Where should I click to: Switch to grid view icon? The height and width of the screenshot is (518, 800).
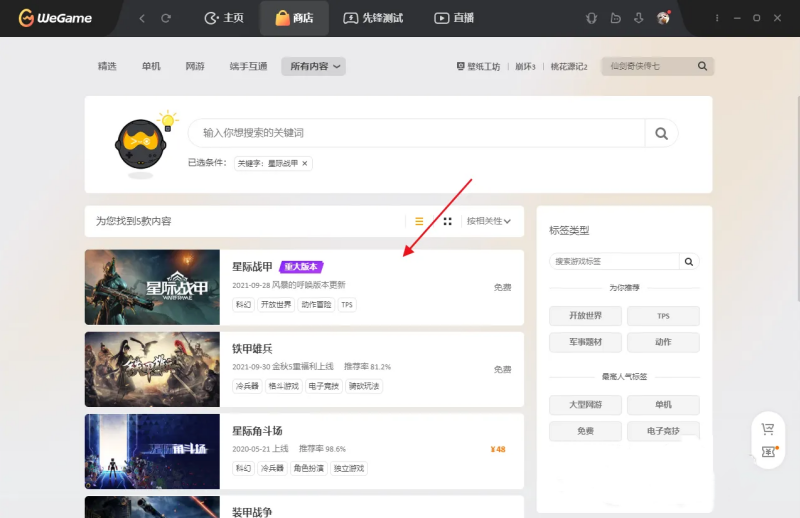pos(447,221)
